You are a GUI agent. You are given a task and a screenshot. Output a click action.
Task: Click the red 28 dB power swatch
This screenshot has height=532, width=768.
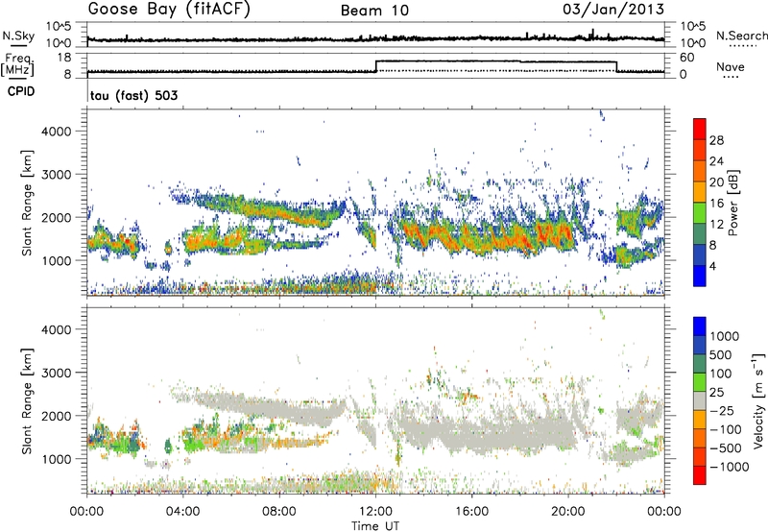[x=700, y=129]
